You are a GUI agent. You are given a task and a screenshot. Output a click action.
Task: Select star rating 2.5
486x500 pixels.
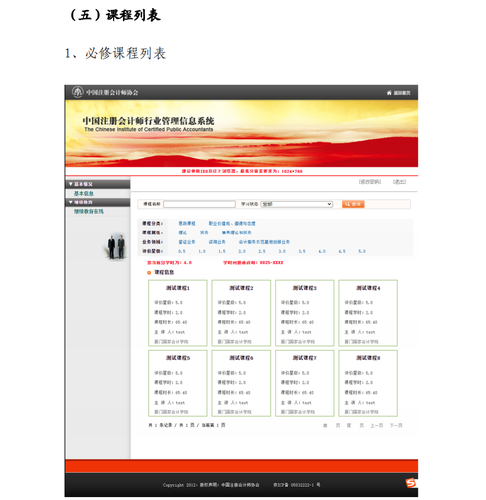coord(262,251)
